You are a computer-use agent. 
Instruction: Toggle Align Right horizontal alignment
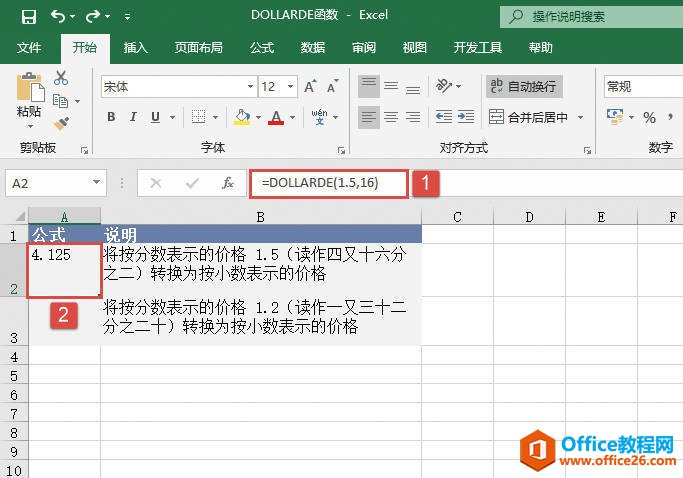tap(413, 117)
